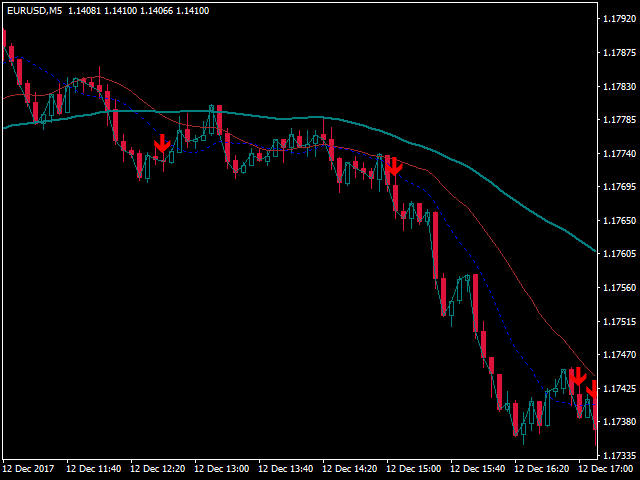Click the 1.14081 open price value
The height and width of the screenshot is (480, 640).
tap(84, 11)
